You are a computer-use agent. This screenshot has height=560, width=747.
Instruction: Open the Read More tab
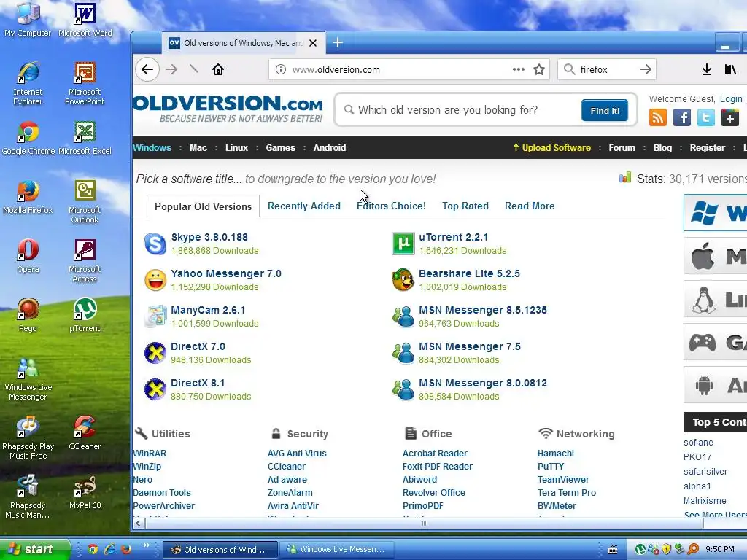click(x=530, y=206)
